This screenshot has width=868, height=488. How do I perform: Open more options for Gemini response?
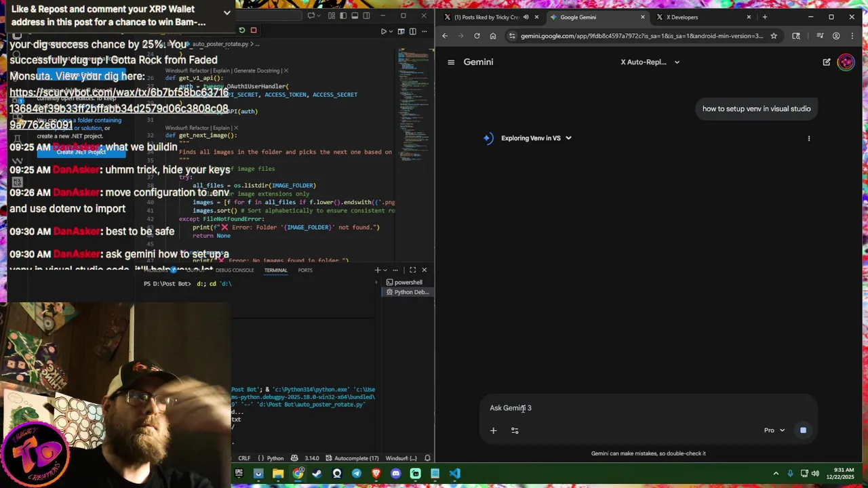pos(808,138)
